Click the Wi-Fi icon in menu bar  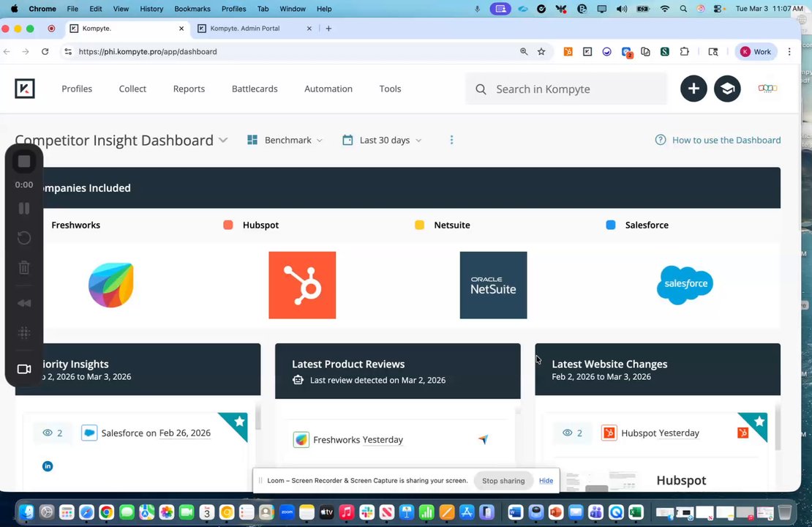click(x=664, y=9)
